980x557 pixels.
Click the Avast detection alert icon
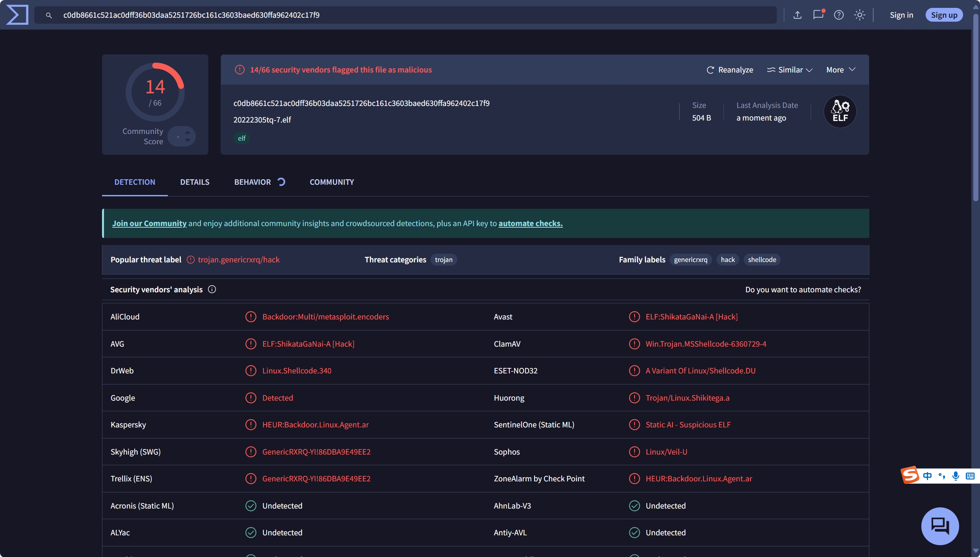(634, 317)
